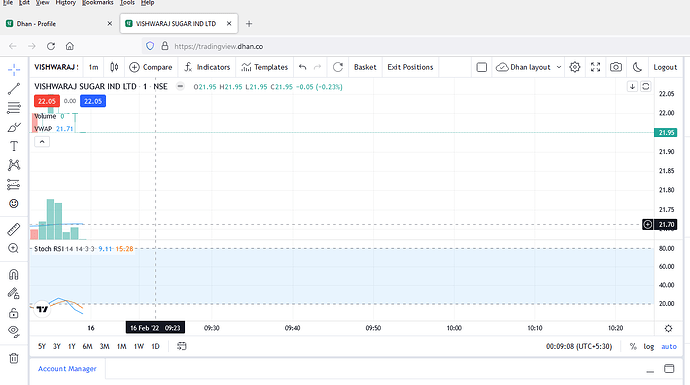This screenshot has height=385, width=690.
Task: Open the patterns tool
Action: tap(14, 165)
